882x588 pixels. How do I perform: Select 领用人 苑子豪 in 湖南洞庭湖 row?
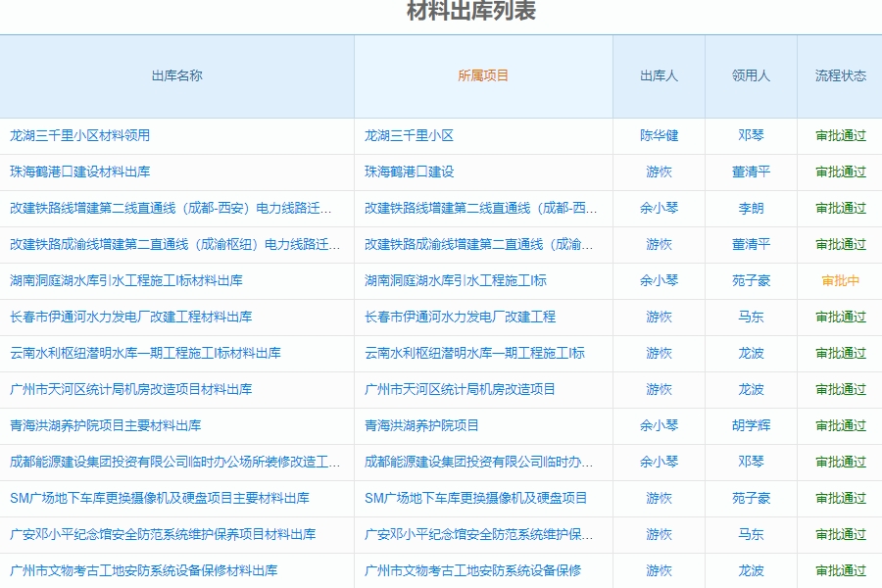(751, 280)
